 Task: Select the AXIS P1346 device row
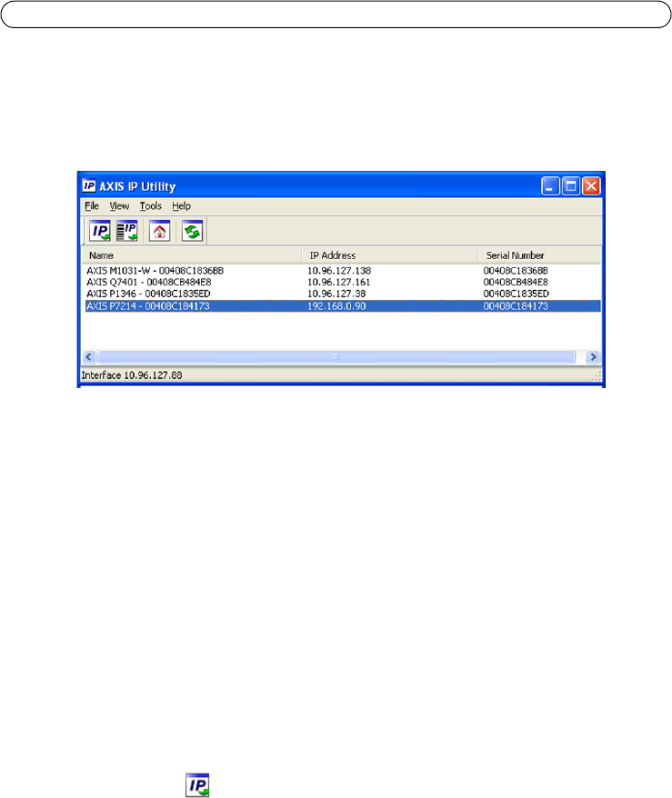pos(343,294)
